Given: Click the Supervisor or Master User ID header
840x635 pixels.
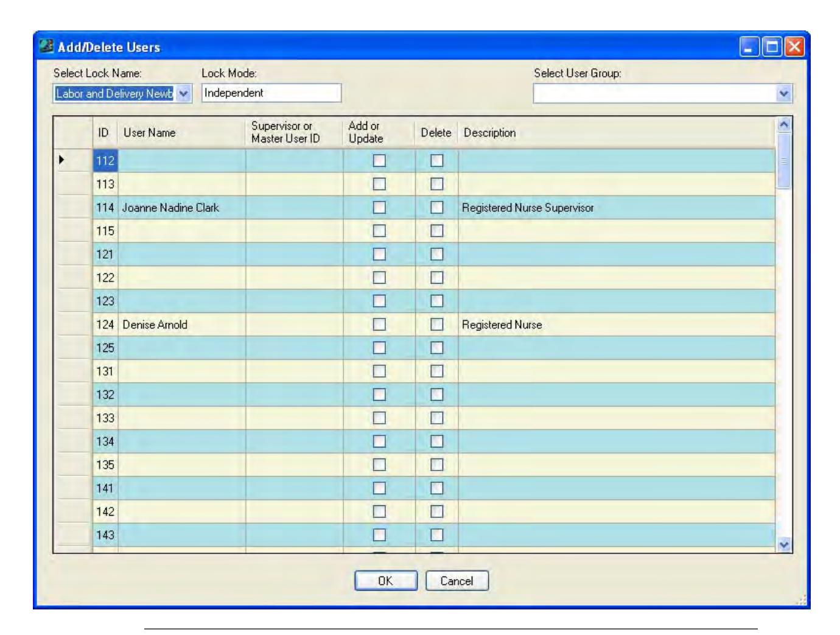Looking at the screenshot, I should tap(295, 133).
